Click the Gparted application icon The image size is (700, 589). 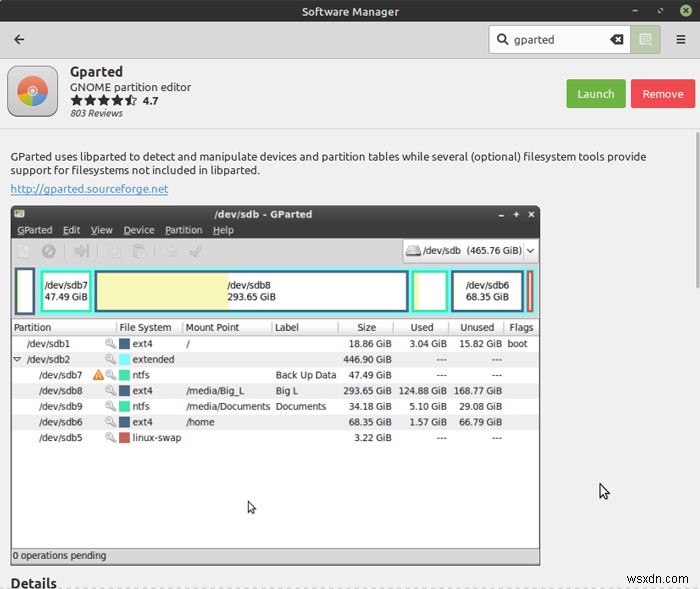click(32, 91)
